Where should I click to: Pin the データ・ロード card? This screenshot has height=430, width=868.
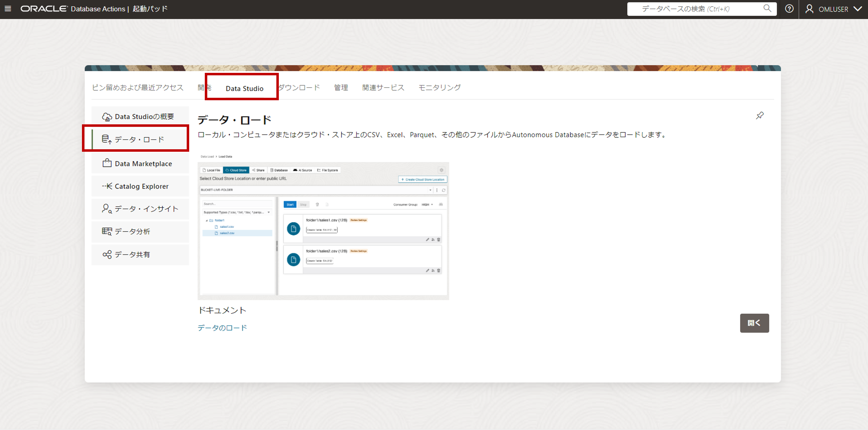click(x=759, y=116)
